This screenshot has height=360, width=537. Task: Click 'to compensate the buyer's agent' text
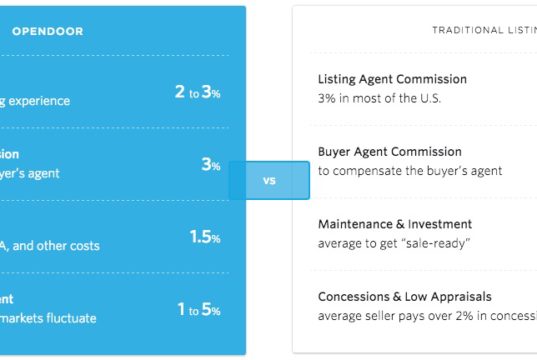coord(410,171)
